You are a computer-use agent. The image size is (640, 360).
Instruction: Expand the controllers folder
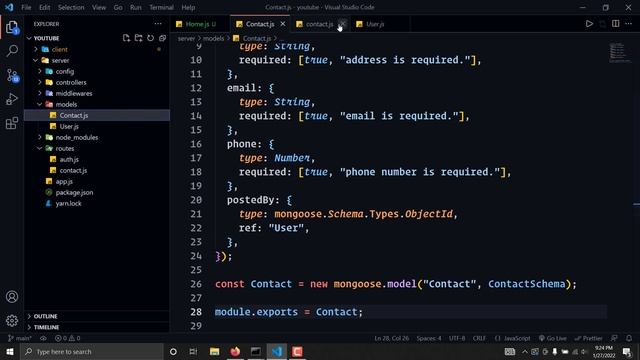pos(40,82)
